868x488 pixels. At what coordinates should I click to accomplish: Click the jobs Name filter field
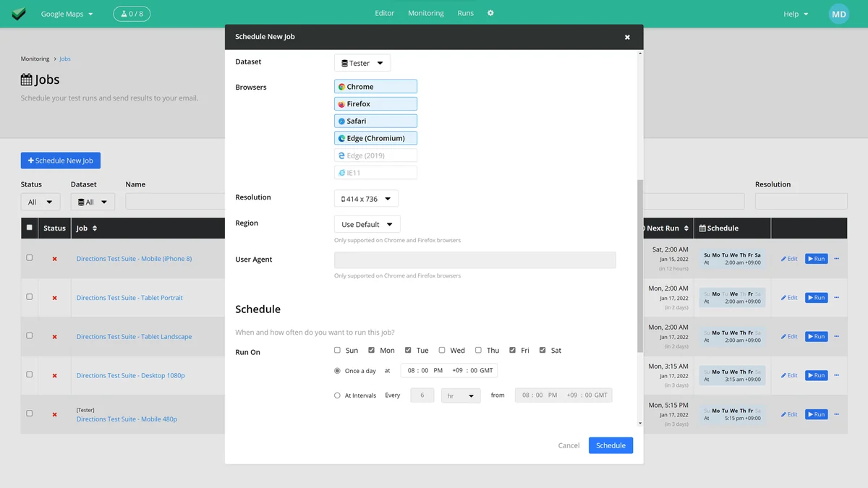(175, 202)
